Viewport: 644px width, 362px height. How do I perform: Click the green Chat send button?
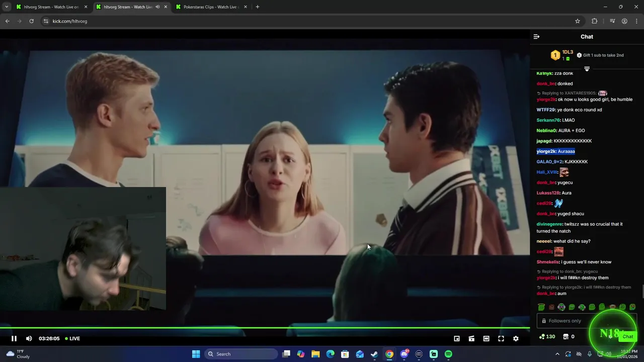coord(627,336)
